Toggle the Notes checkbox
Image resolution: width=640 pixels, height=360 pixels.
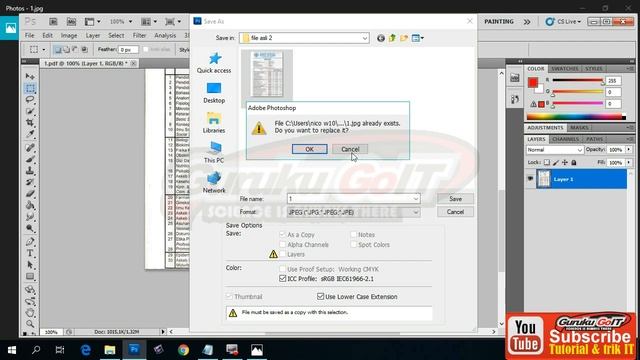[x=353, y=234]
